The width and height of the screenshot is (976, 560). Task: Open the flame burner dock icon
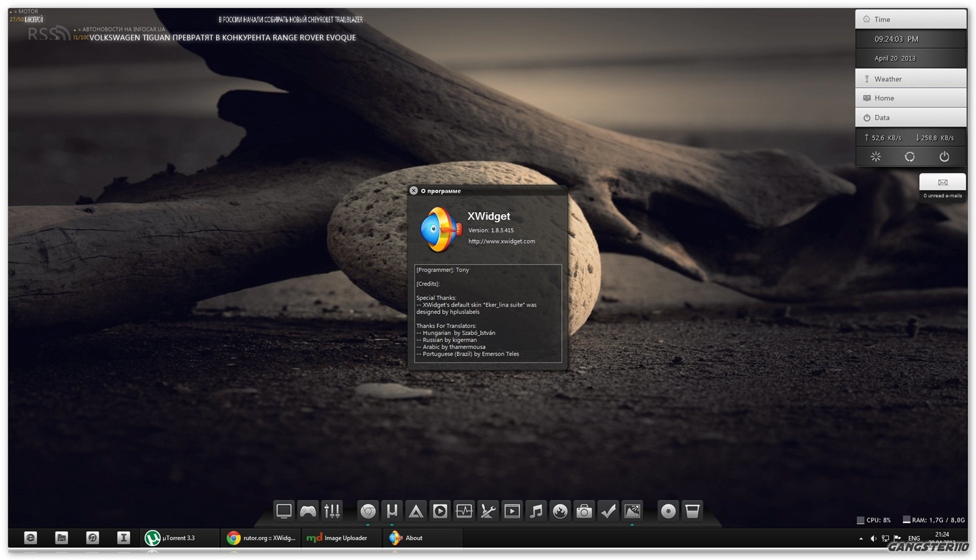tap(560, 511)
